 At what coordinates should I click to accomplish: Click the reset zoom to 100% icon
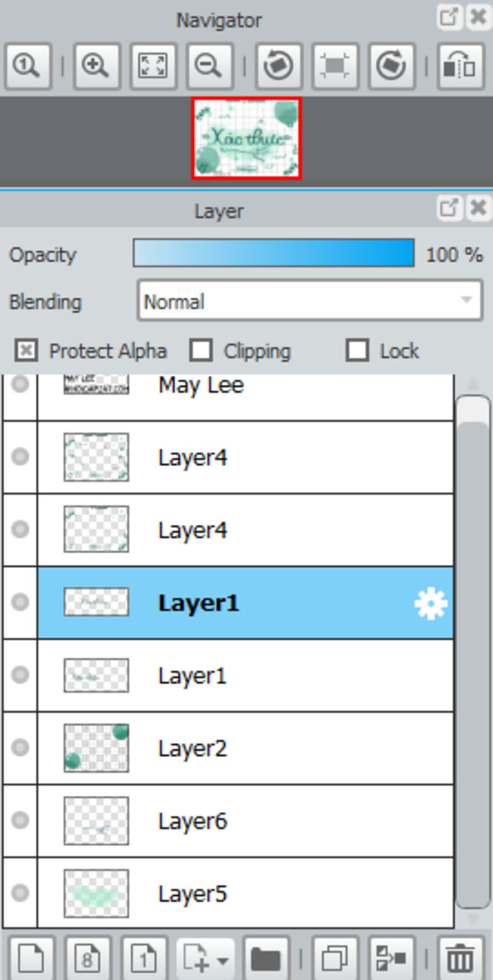[27, 66]
